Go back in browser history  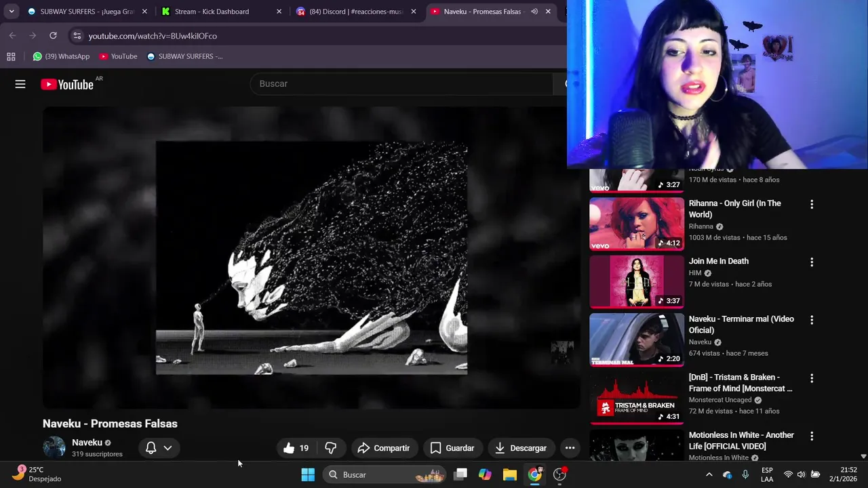[13, 35]
